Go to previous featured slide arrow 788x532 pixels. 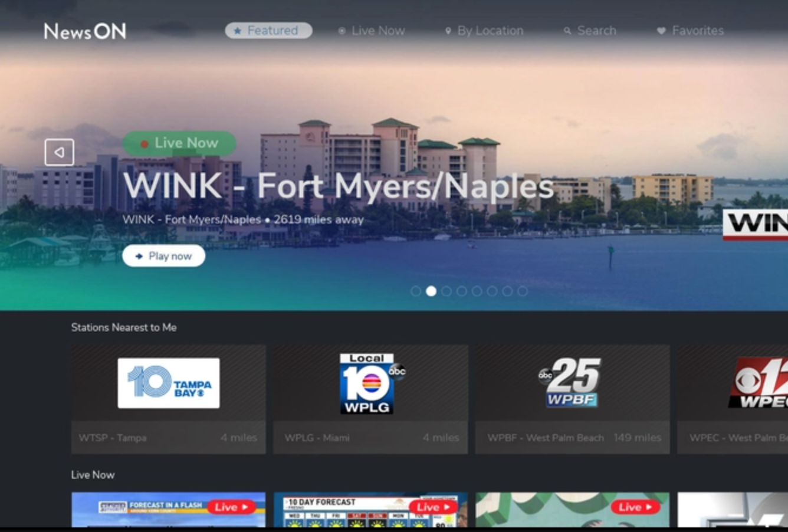pos(59,152)
